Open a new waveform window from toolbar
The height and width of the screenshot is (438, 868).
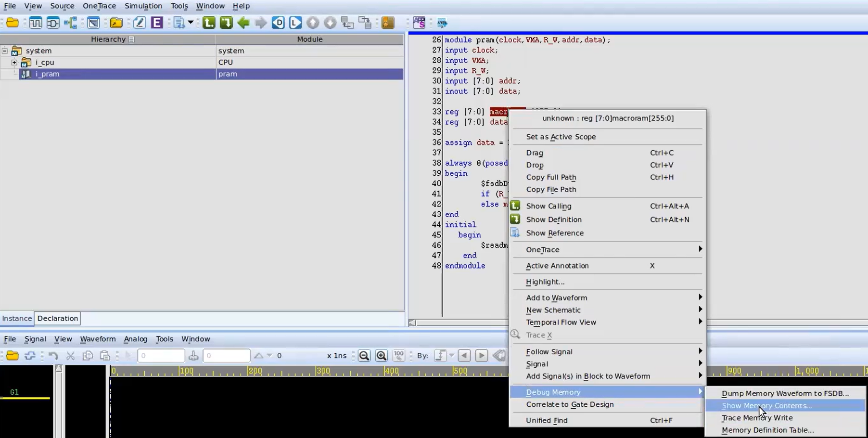[36, 23]
